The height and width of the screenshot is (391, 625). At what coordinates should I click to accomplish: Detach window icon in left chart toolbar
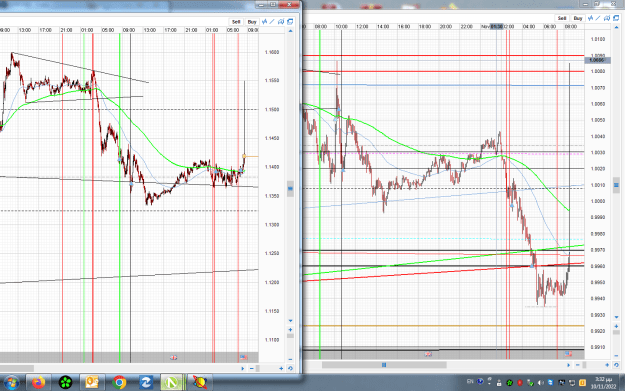[x=290, y=22]
